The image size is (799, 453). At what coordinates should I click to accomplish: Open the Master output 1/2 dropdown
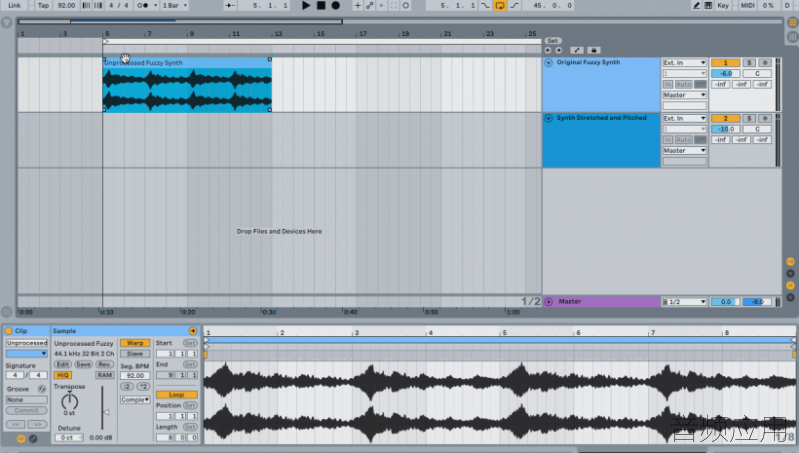[x=684, y=302]
